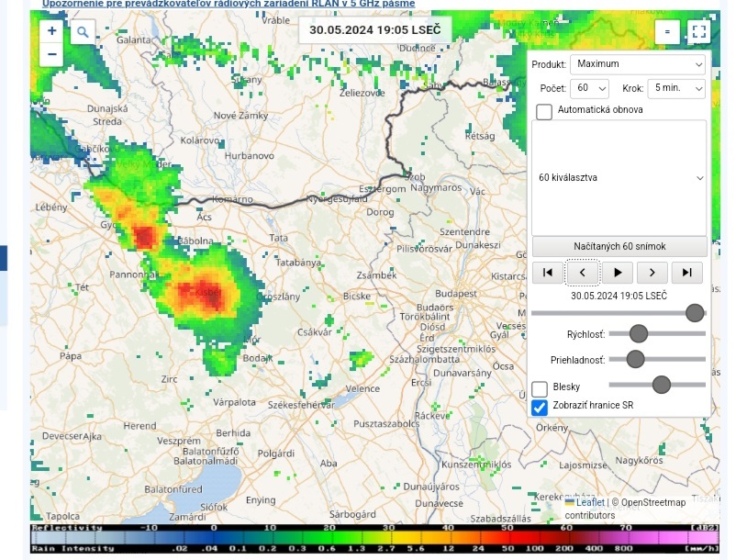Collapse the control panel menu button
The image size is (747, 560).
667,32
